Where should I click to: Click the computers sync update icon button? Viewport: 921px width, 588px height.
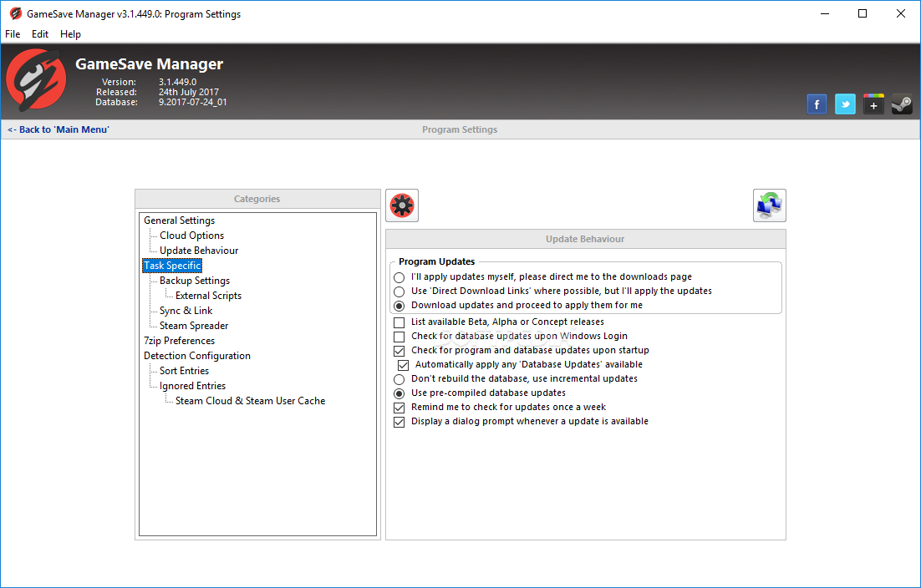click(770, 205)
